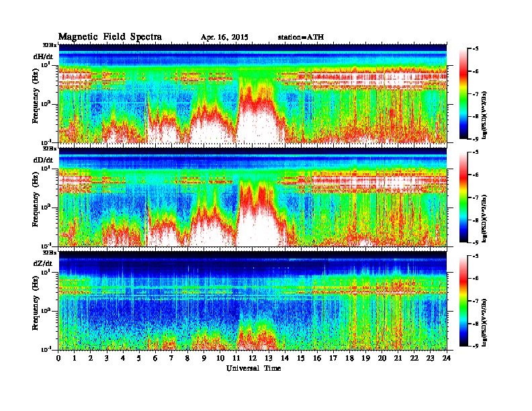This screenshot has height=411, width=532.
Task: Click the 'dD/dt' panel label
Action: [x=43, y=160]
